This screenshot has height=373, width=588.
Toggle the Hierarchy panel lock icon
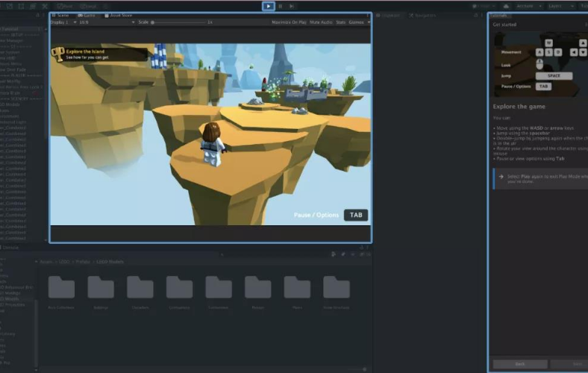37,16
